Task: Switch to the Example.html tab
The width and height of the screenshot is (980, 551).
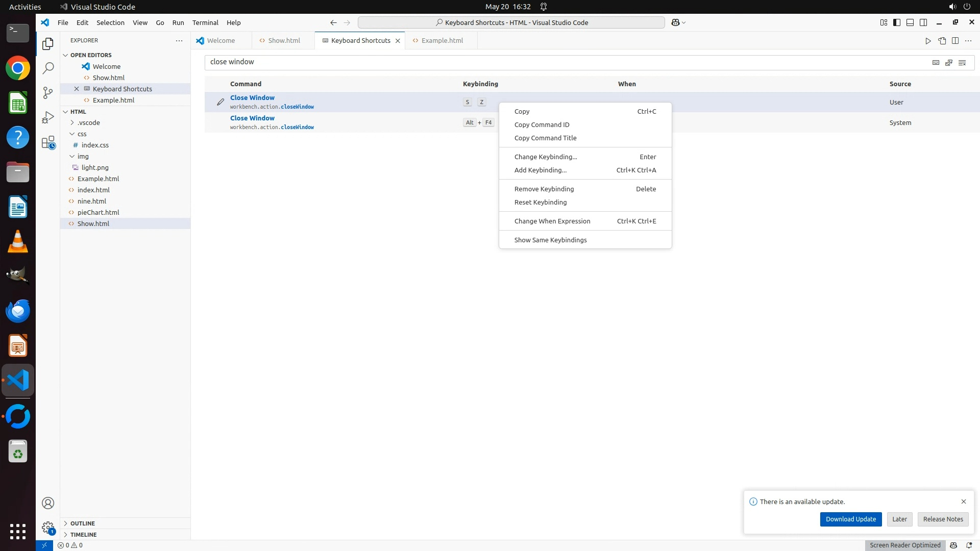Action: (x=442, y=40)
